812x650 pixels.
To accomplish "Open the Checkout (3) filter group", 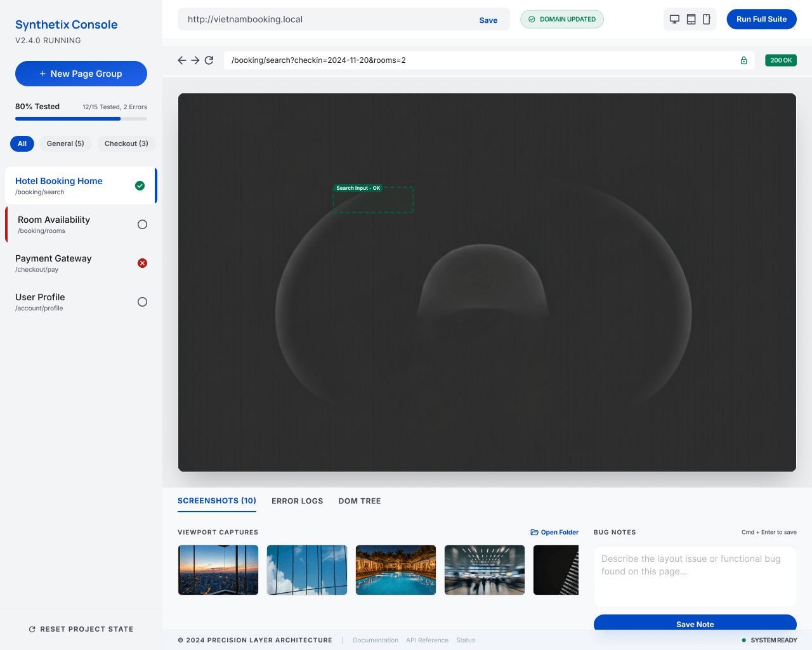I will pyautogui.click(x=126, y=143).
